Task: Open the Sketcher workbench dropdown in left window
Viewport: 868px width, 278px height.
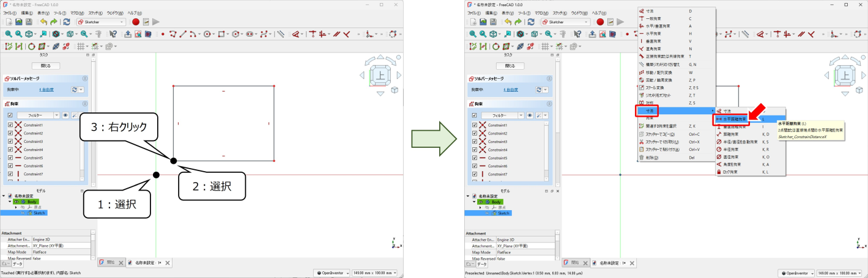Action: point(102,21)
